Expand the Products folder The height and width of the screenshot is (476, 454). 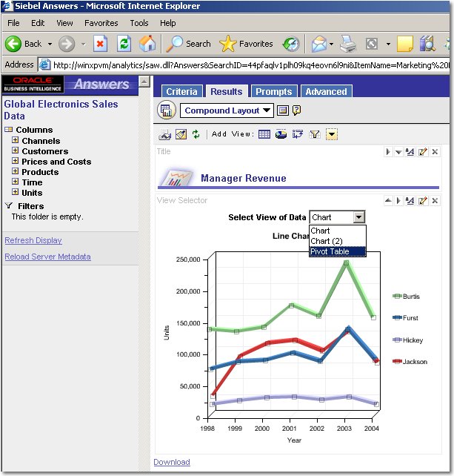tap(15, 171)
